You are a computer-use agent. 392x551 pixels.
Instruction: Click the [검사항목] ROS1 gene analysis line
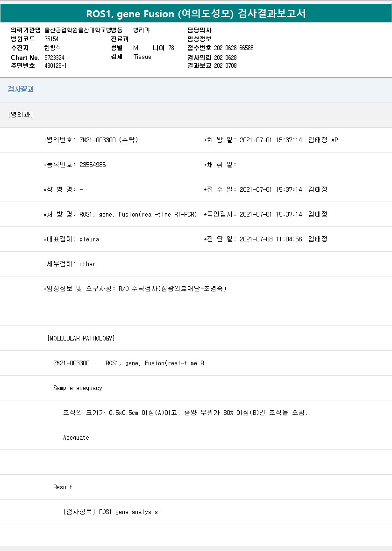110,512
